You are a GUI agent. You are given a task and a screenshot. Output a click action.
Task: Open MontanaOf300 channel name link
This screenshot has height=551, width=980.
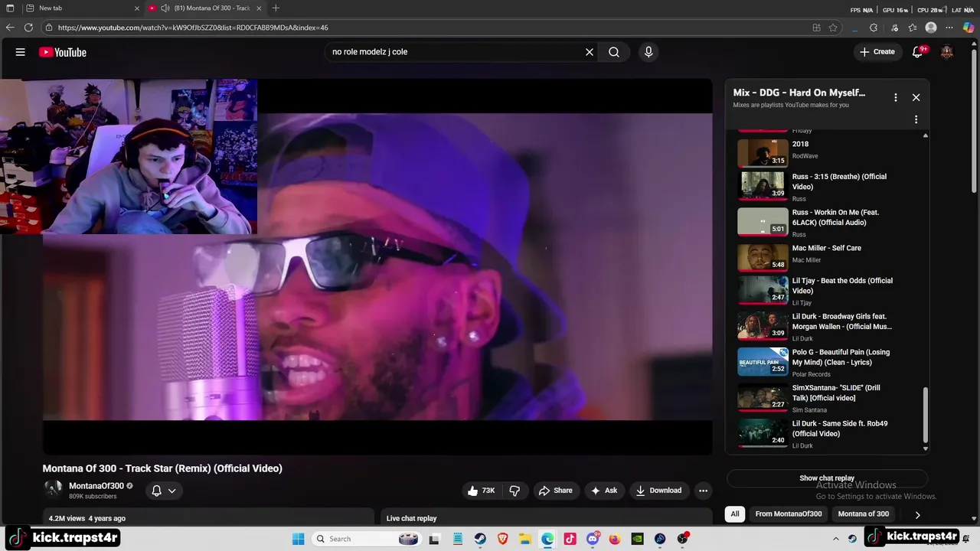(x=96, y=486)
